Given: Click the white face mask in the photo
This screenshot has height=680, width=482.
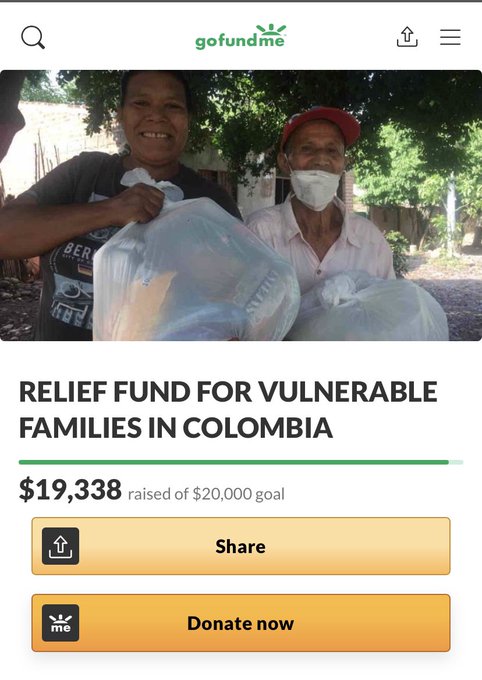Looking at the screenshot, I should (x=314, y=188).
